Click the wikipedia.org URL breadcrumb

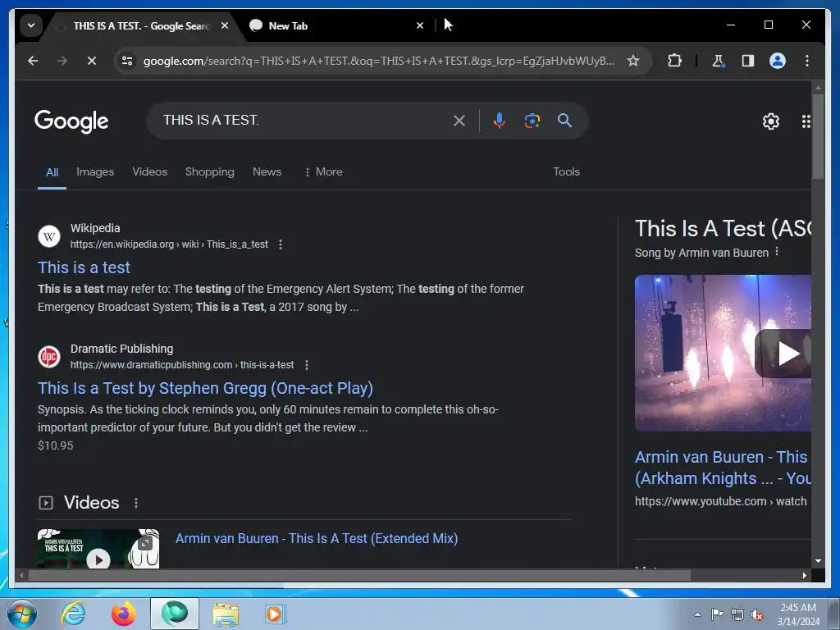pyautogui.click(x=169, y=244)
